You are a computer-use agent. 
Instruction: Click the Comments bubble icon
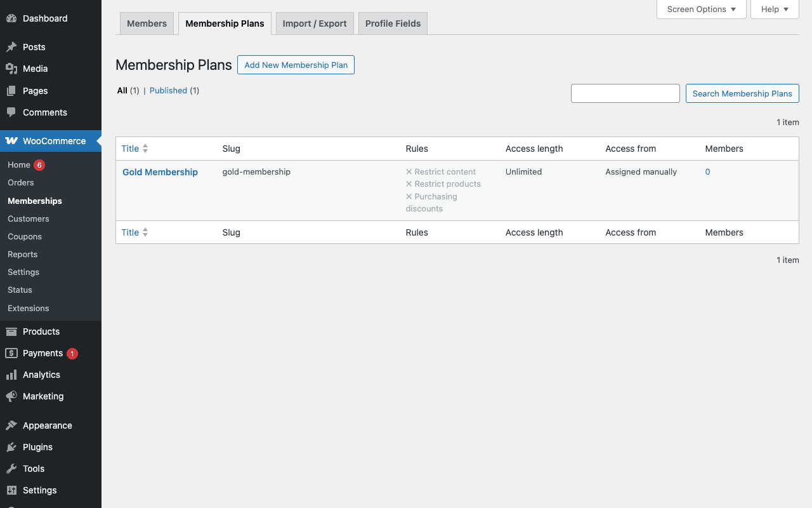coord(11,112)
